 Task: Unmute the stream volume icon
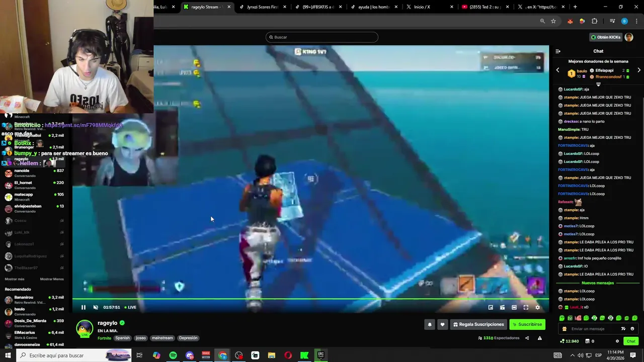(96, 307)
